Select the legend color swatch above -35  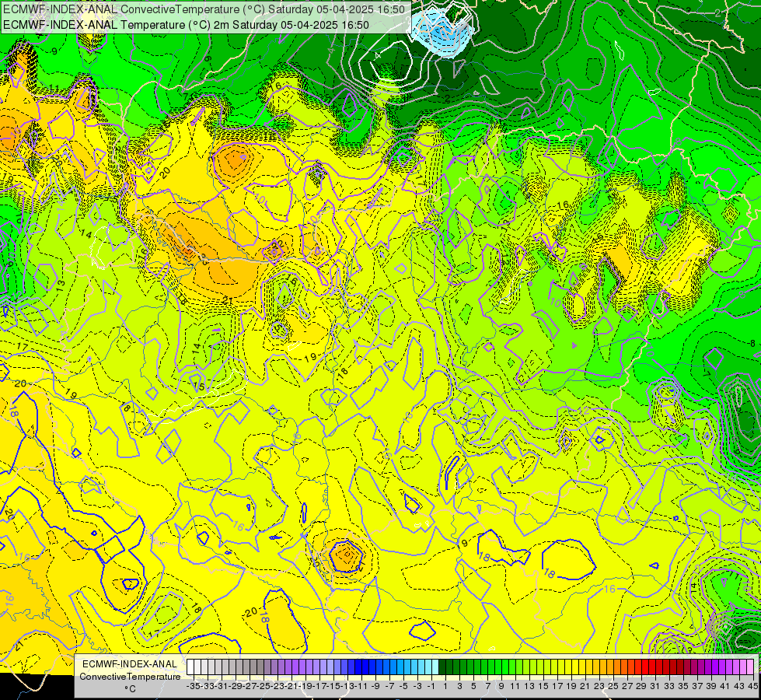190,667
